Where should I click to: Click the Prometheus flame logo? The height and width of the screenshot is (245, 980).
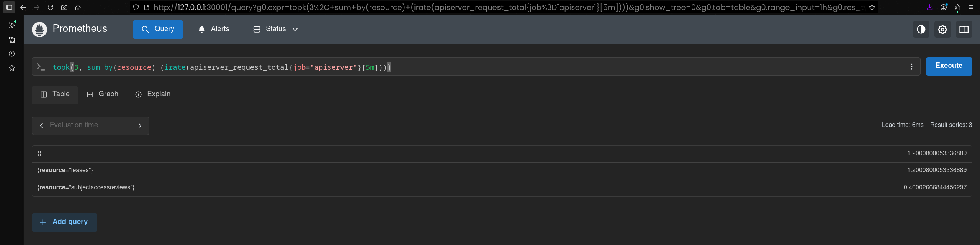pos(39,29)
